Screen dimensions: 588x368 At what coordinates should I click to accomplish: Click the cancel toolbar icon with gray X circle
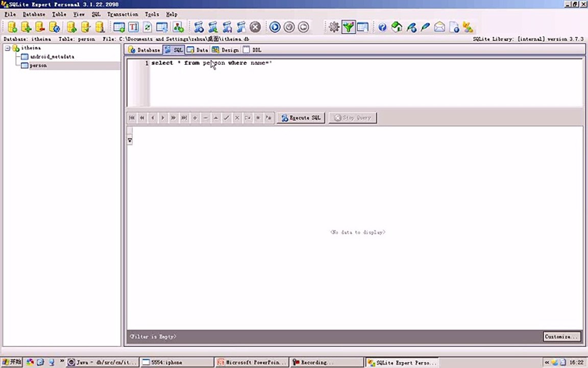click(x=255, y=27)
